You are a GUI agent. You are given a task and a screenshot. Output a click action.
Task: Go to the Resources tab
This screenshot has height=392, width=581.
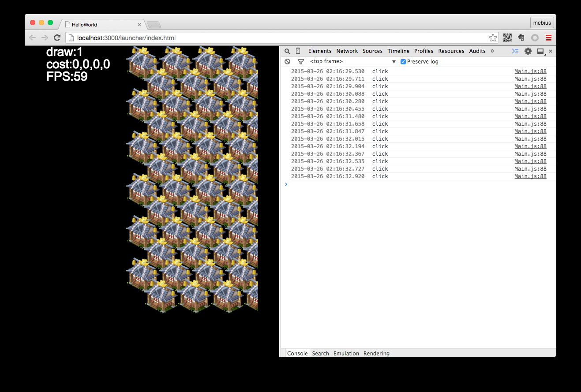[x=451, y=51]
